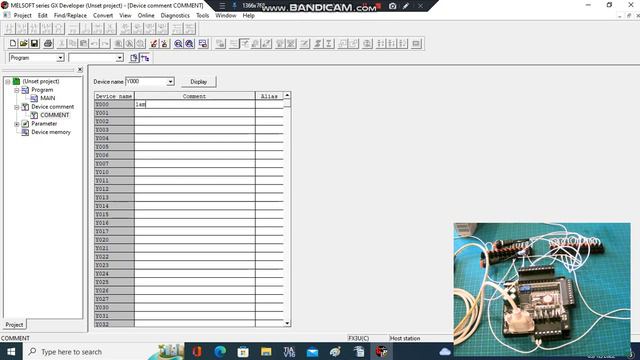
Task: Open the Help menu
Action: [x=249, y=16]
